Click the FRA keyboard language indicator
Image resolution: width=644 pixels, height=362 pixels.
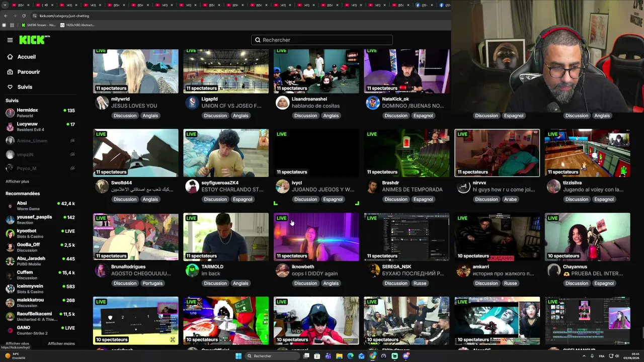click(x=602, y=356)
